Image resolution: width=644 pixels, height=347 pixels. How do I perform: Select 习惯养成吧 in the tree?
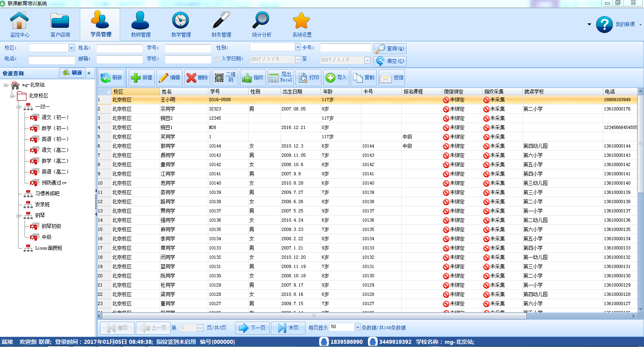point(47,193)
